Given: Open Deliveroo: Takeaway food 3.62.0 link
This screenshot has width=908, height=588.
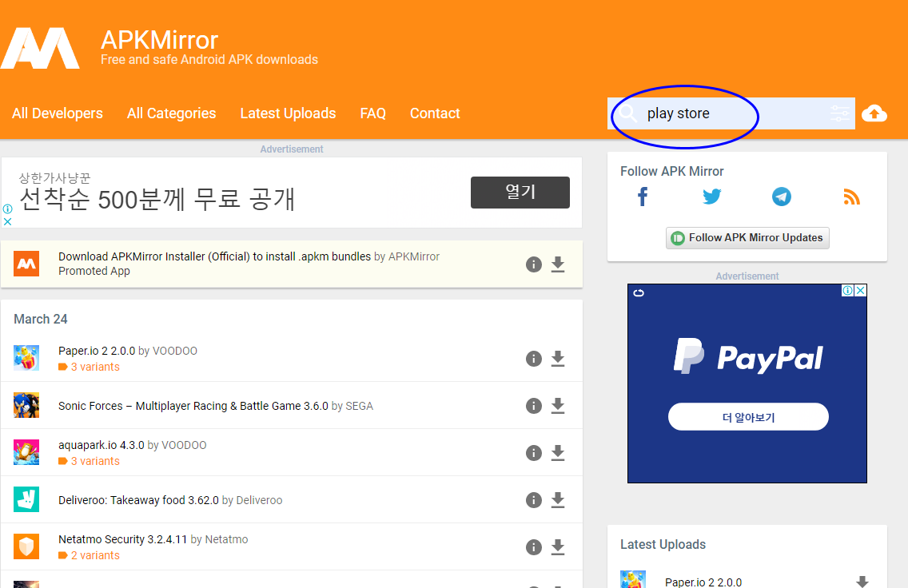Looking at the screenshot, I should [138, 500].
